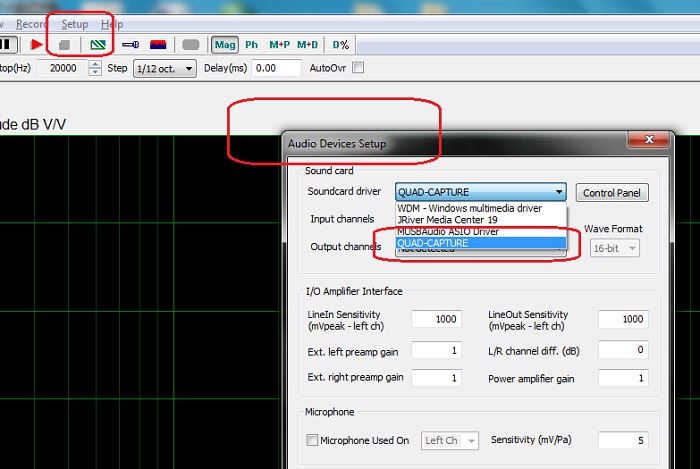Check the Microphone Used On box
Screen dimensions: 700x469
[313, 440]
